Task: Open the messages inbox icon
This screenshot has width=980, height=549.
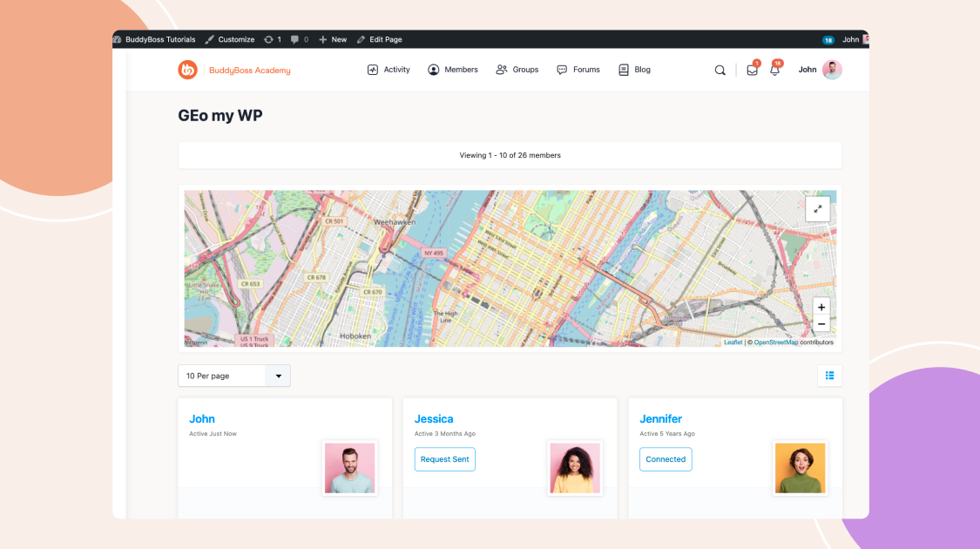Action: tap(752, 70)
